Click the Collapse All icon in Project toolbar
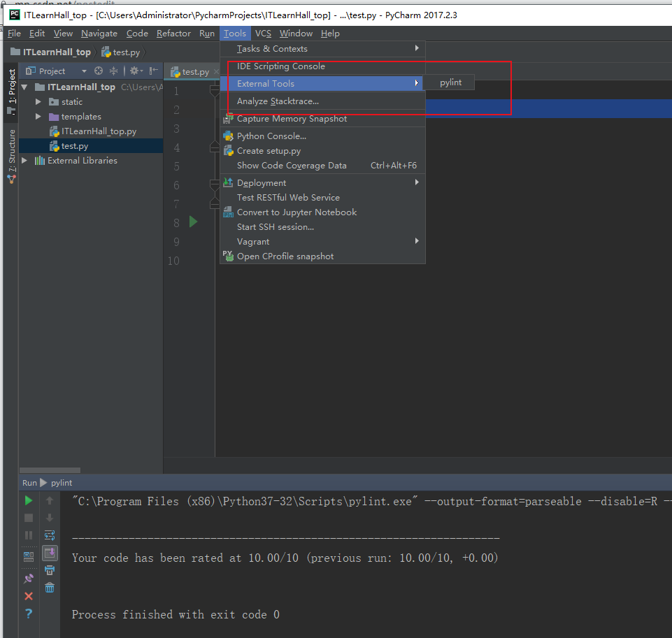Screen dimensions: 672x638 [113, 71]
